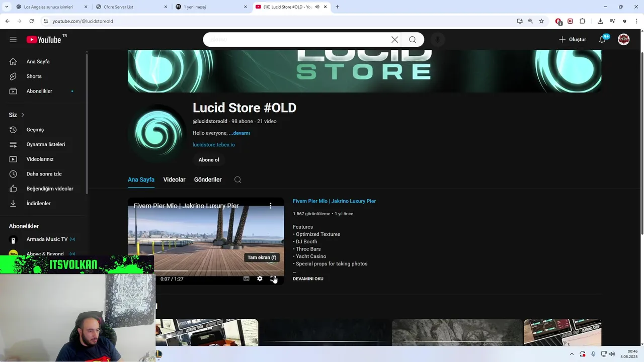
Task: Open account avatar menu
Action: pyautogui.click(x=624, y=40)
